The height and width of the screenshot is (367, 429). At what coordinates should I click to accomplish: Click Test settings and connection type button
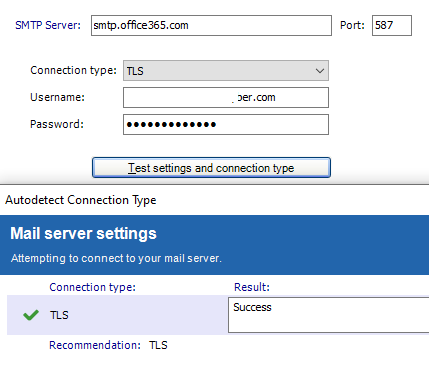pyautogui.click(x=211, y=168)
